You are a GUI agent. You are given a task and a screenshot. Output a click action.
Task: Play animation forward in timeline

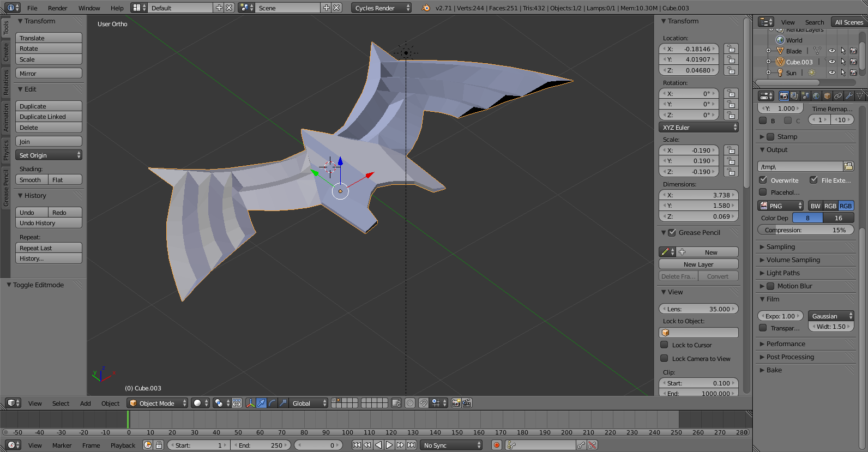(x=389, y=445)
